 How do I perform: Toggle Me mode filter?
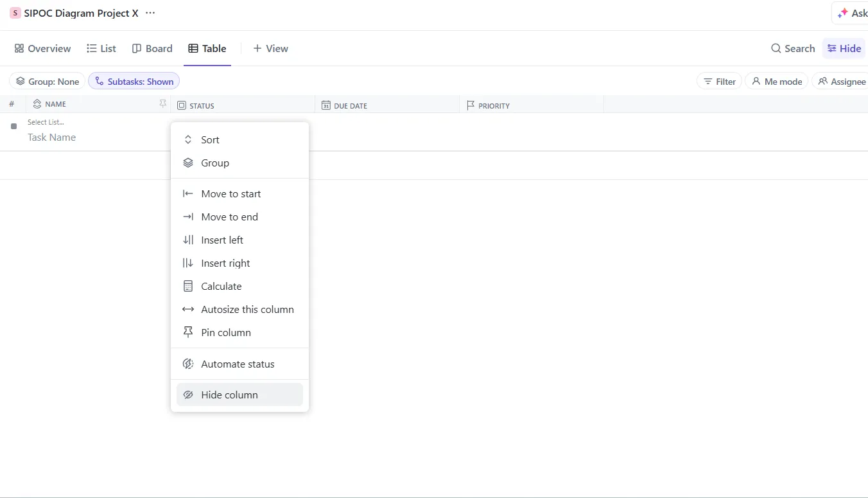pyautogui.click(x=777, y=81)
